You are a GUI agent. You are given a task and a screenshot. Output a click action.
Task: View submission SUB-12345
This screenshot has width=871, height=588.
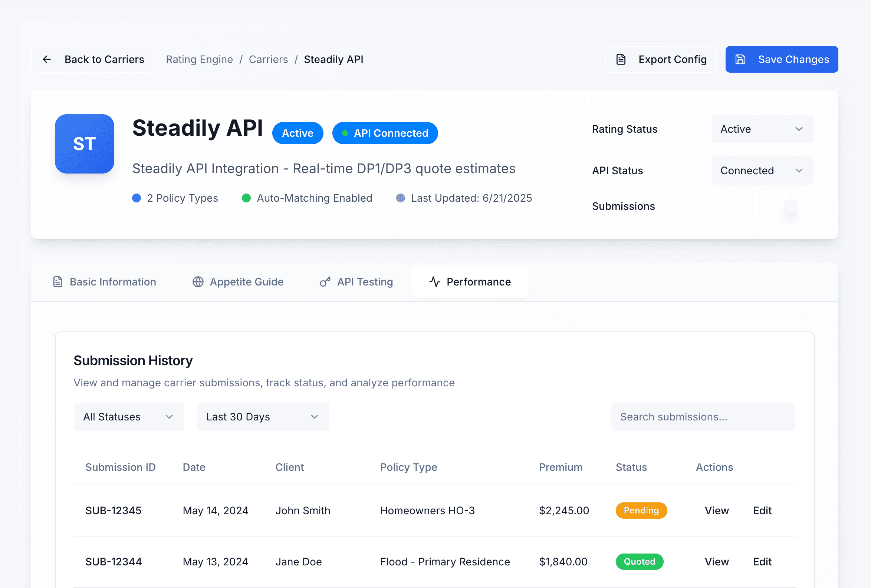pos(716,511)
